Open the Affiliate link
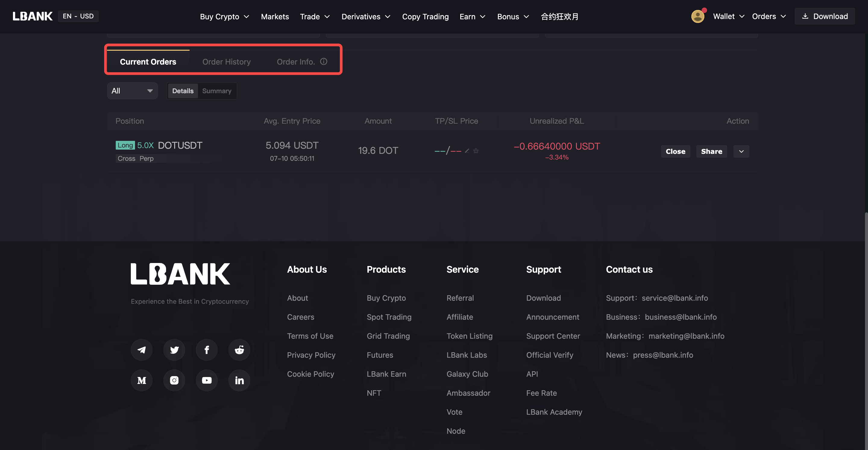The height and width of the screenshot is (450, 868). point(460,317)
